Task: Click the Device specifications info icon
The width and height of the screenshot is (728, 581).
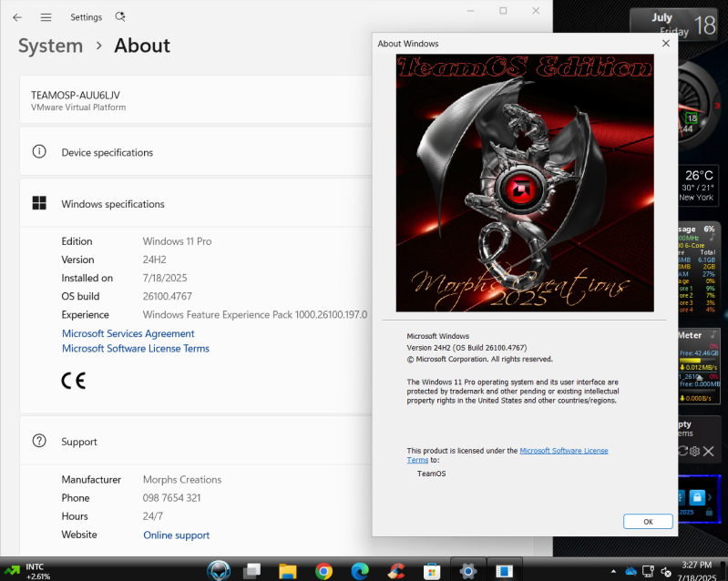Action: tap(39, 152)
